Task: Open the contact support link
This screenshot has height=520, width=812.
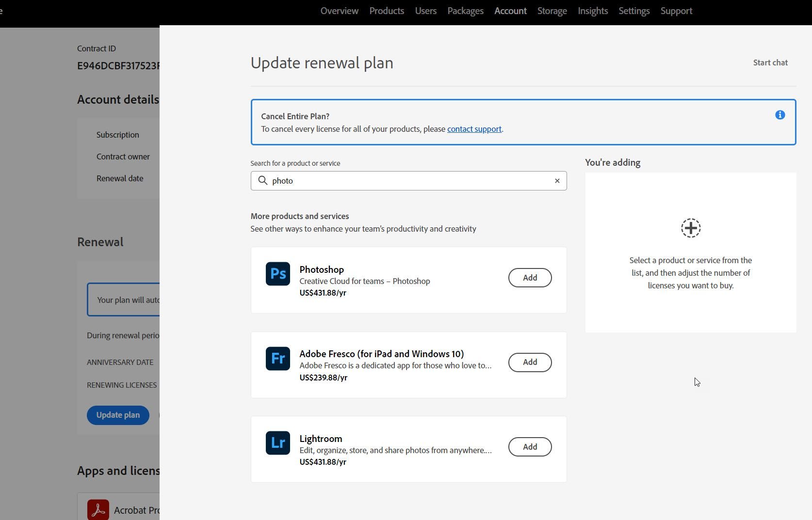Action: (474, 129)
